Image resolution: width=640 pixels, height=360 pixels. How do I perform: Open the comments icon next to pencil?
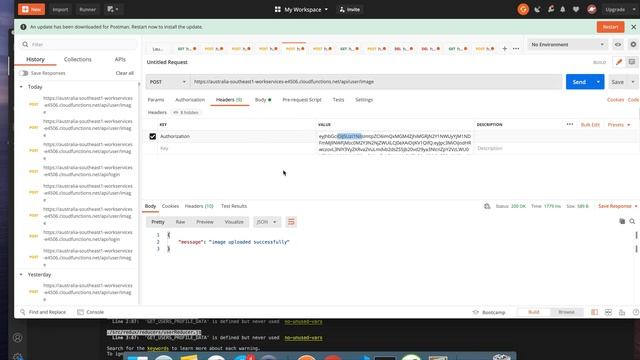tap(632, 62)
